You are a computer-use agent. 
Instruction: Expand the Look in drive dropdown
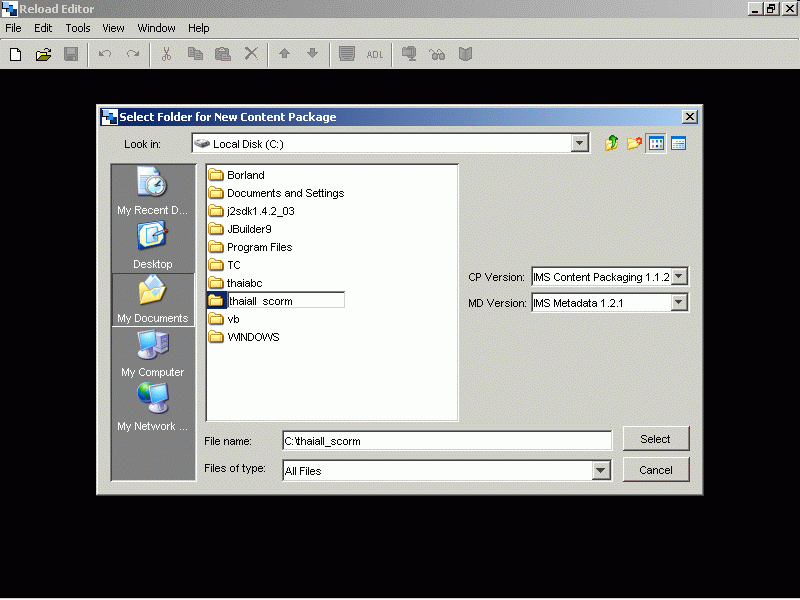tap(579, 144)
